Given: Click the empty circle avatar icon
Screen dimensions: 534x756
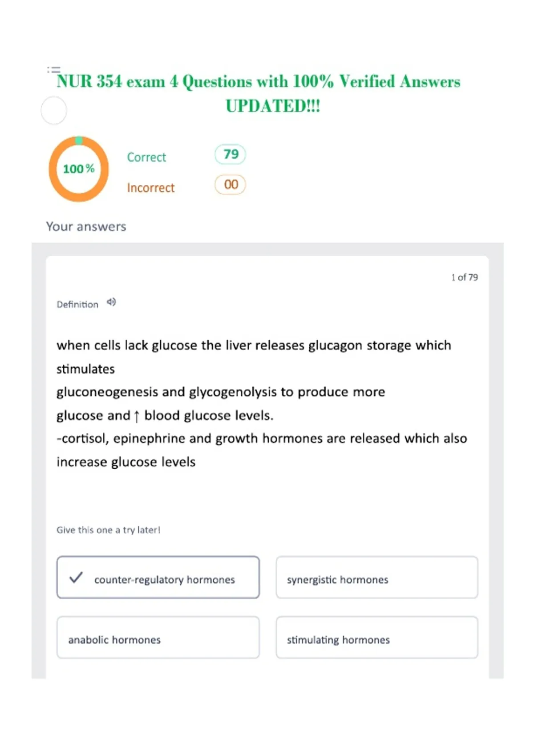Looking at the screenshot, I should click(x=54, y=110).
